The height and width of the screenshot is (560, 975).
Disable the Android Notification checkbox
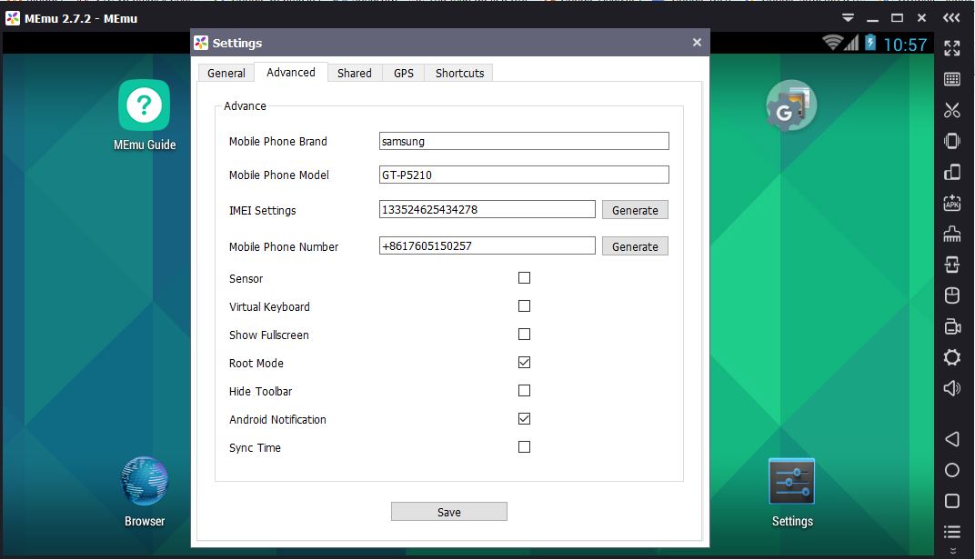524,419
